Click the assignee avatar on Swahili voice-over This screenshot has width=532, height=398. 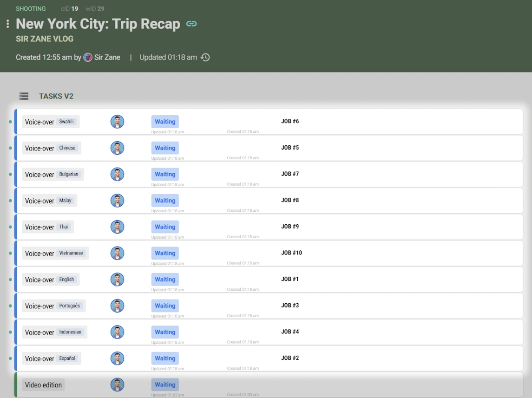[x=117, y=122]
